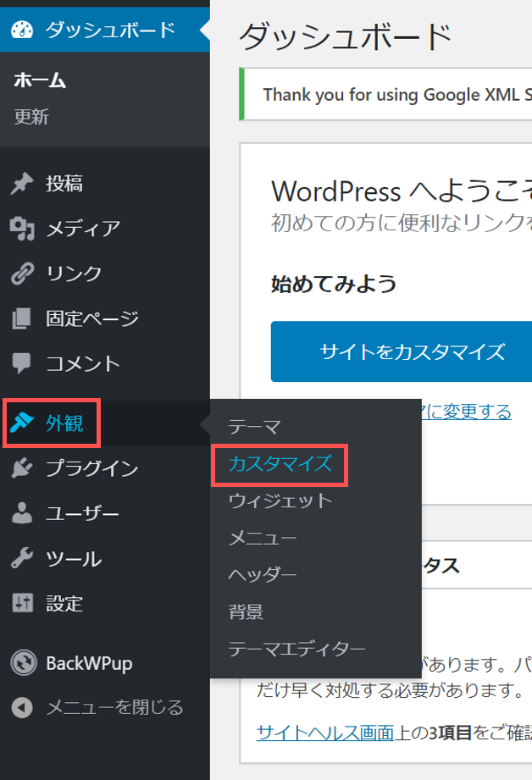Click the Users person icon

(x=22, y=513)
